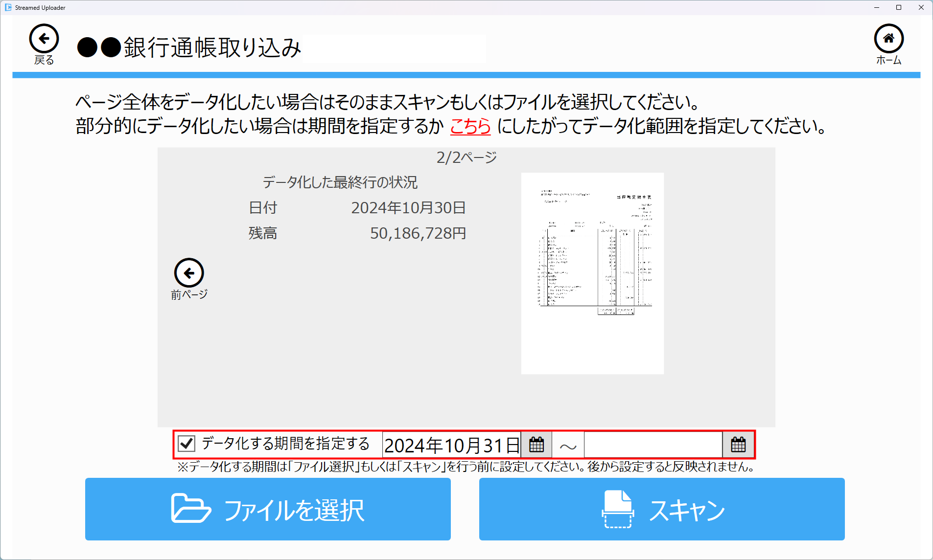Go to the home screen via ホーム icon
The height and width of the screenshot is (560, 933).
tap(888, 39)
